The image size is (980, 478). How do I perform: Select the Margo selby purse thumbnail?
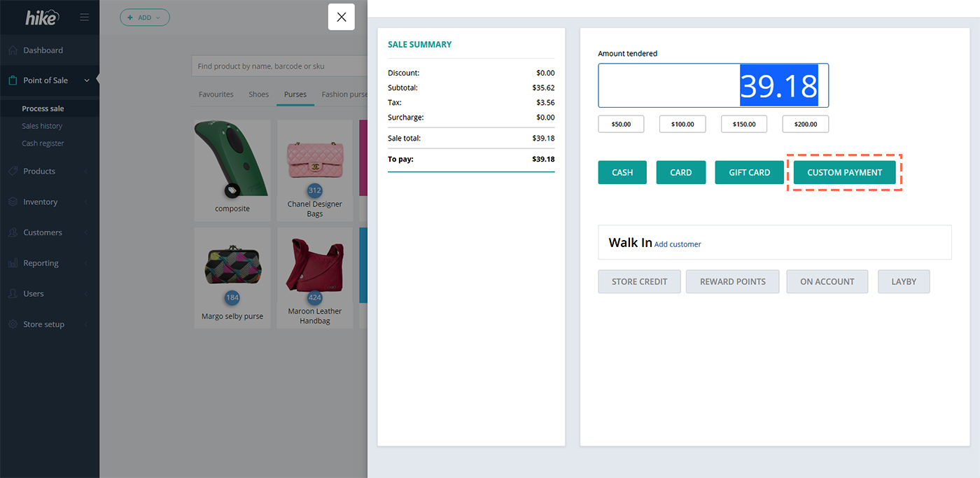point(232,265)
